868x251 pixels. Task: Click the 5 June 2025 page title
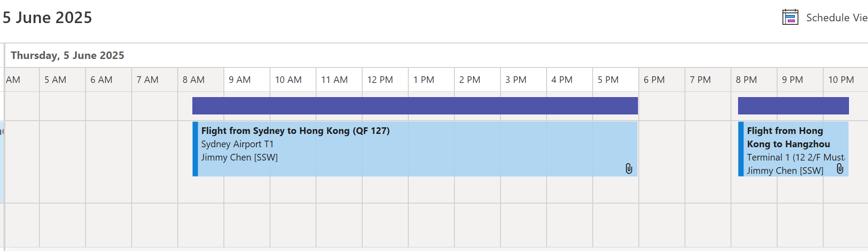pos(47,18)
